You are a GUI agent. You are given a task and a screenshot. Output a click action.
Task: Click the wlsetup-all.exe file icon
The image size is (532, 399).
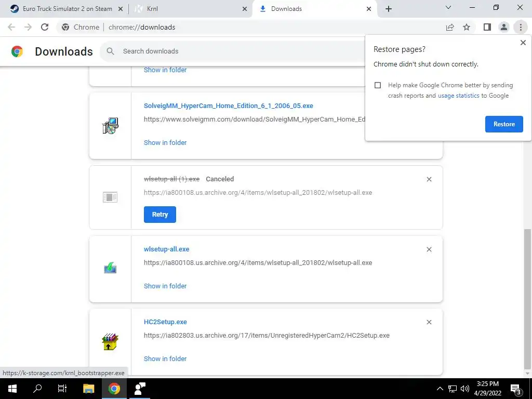110,268
